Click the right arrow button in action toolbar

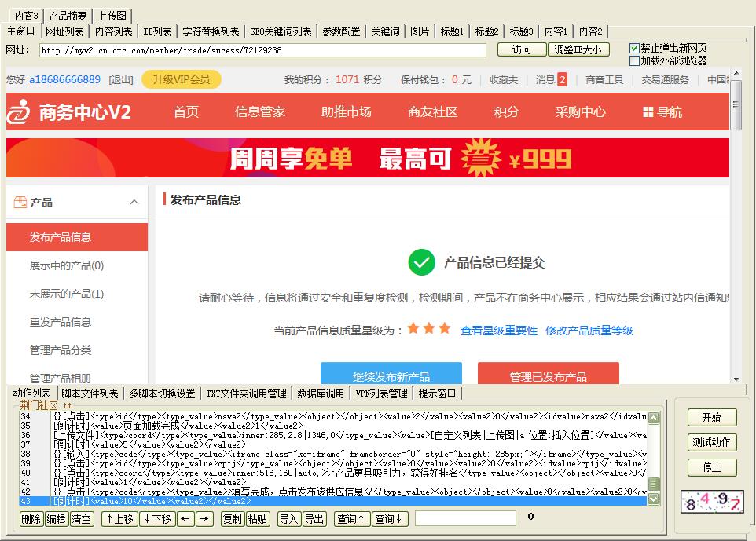(x=204, y=519)
